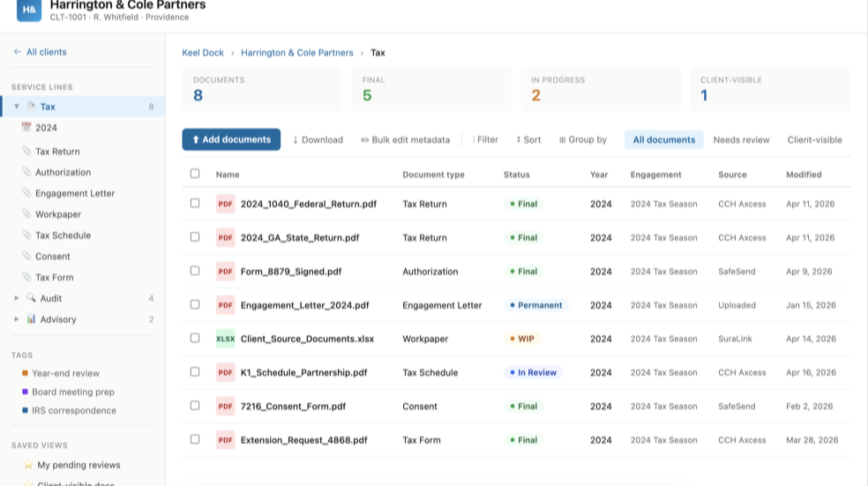Viewport: 868px width, 486px height.
Task: Click the tag icon beside Tax Return
Action: 26,151
